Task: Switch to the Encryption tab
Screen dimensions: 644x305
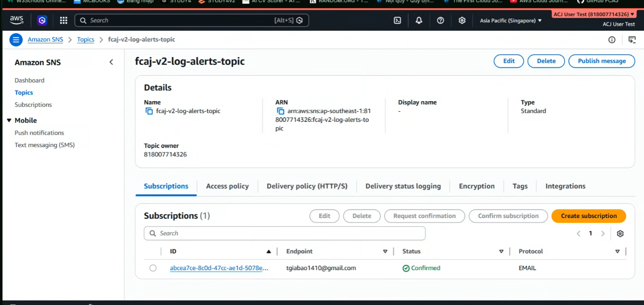Action: tap(477, 186)
